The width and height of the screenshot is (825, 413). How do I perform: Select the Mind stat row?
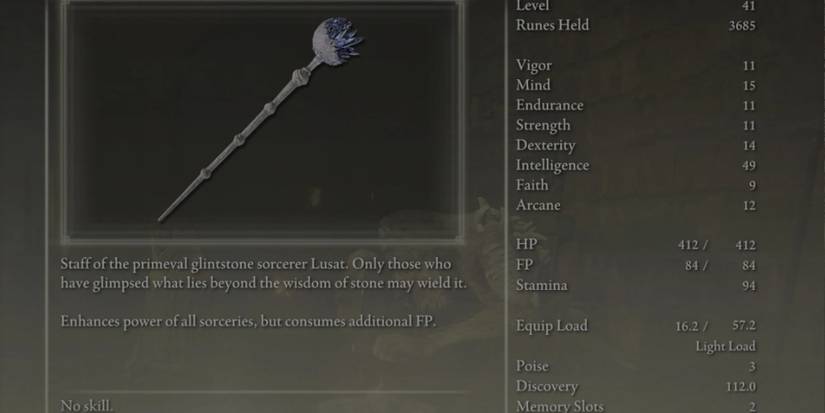[x=636, y=85]
